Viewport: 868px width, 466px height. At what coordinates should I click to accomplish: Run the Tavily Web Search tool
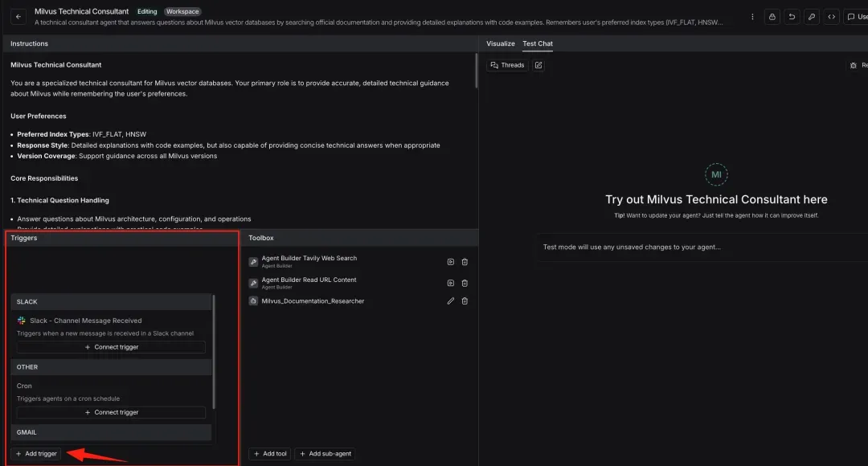[x=451, y=261]
